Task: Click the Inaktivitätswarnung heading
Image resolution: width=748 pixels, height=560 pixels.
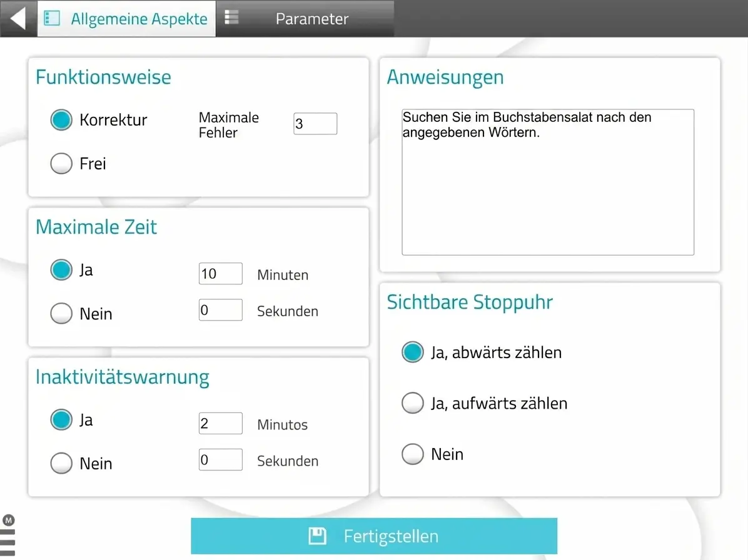Action: pyautogui.click(x=123, y=377)
